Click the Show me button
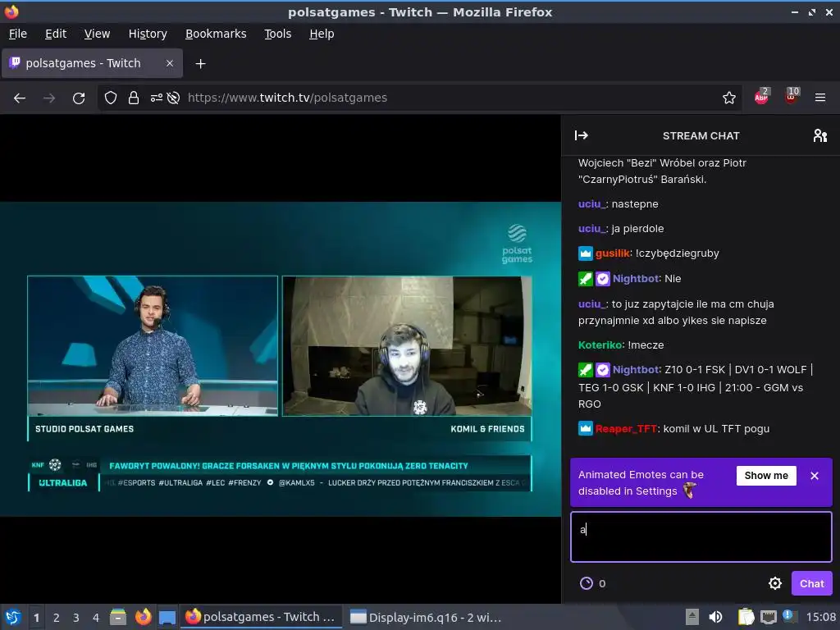 (x=766, y=476)
